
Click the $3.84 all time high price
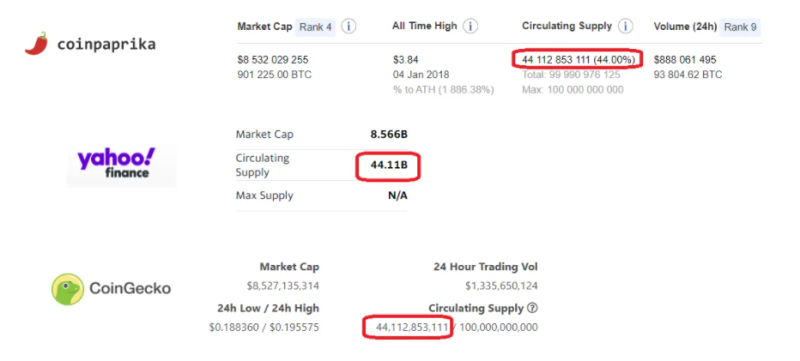pos(405,60)
